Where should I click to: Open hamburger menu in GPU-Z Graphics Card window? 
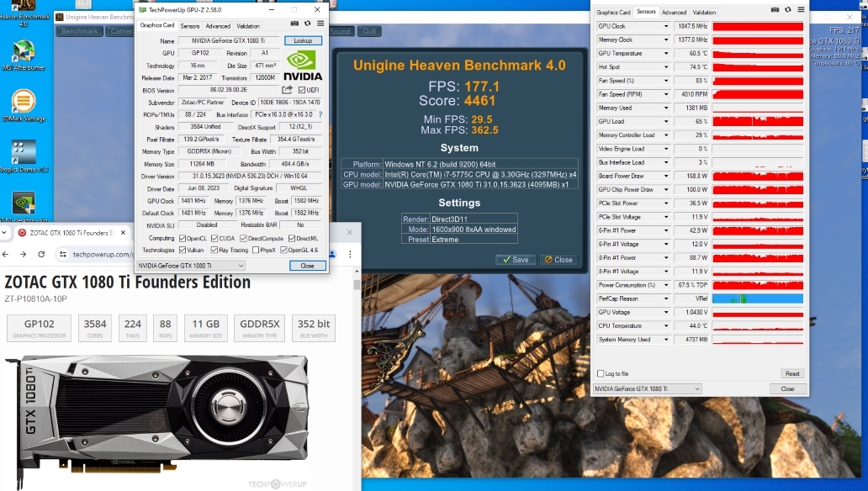pos(320,24)
